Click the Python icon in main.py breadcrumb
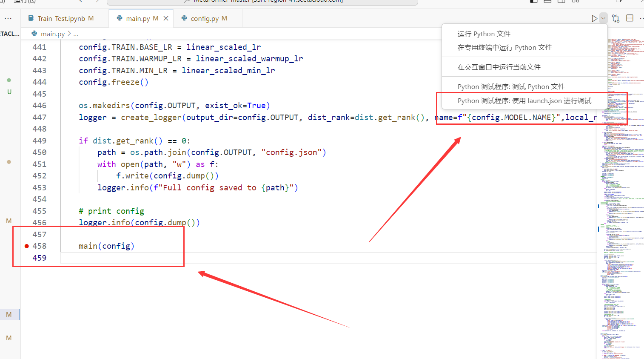644x359 pixels. pyautogui.click(x=34, y=33)
